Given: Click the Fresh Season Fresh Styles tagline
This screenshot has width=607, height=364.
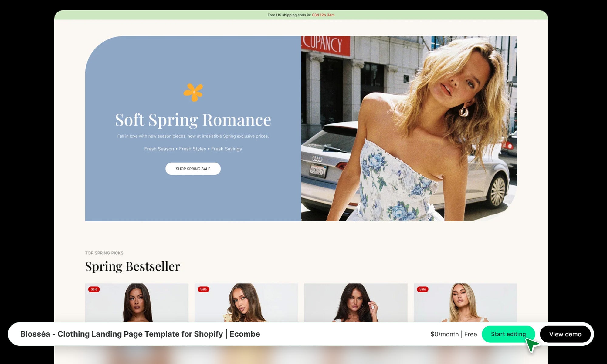Looking at the screenshot, I should click(x=193, y=149).
